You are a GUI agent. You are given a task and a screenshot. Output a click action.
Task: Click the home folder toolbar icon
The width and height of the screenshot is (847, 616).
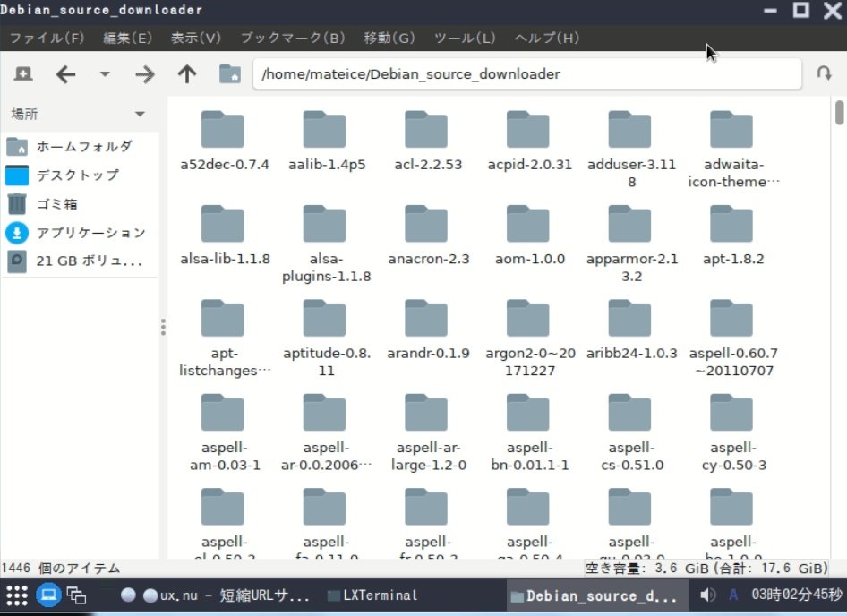pyautogui.click(x=229, y=74)
